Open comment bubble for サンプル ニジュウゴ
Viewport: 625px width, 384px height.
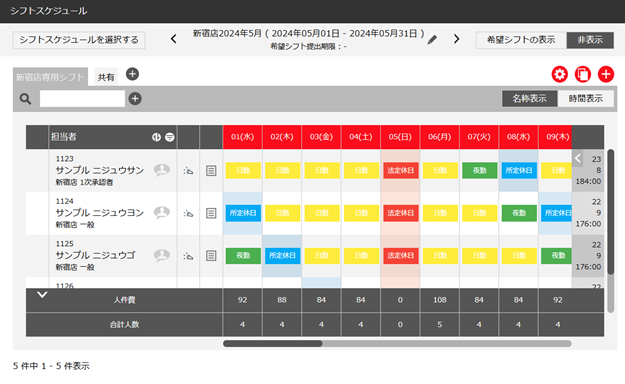tap(162, 255)
